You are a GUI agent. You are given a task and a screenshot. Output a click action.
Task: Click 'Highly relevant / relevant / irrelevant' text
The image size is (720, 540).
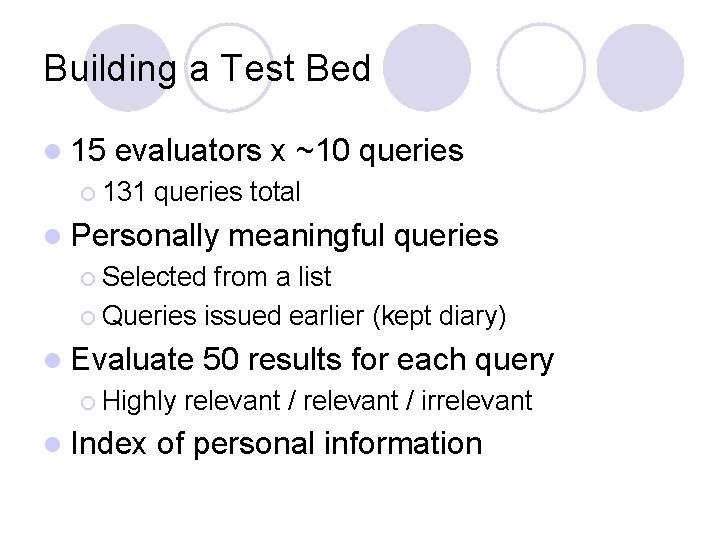pyautogui.click(x=317, y=400)
